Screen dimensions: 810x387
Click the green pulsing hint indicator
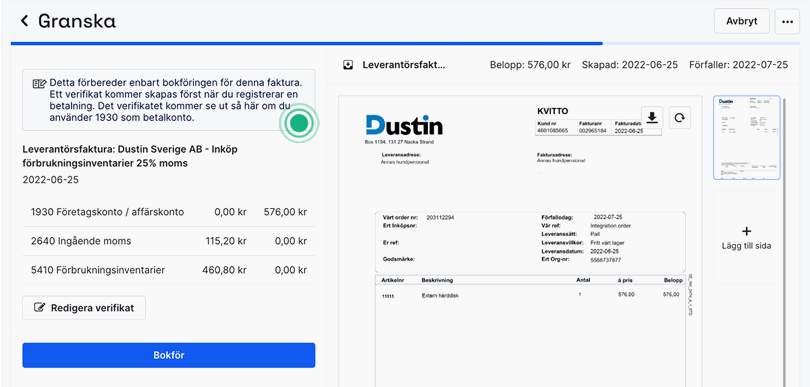[x=299, y=123]
